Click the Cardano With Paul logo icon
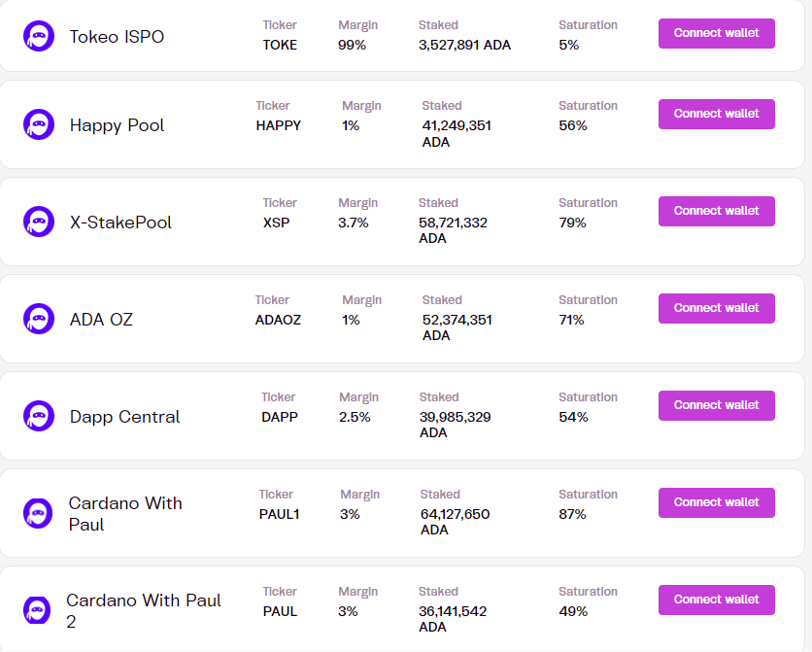812x652 pixels. coord(38,513)
